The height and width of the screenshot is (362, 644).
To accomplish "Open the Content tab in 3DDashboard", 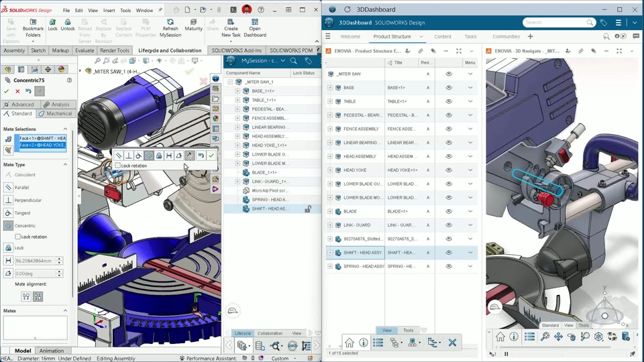I will (442, 36).
